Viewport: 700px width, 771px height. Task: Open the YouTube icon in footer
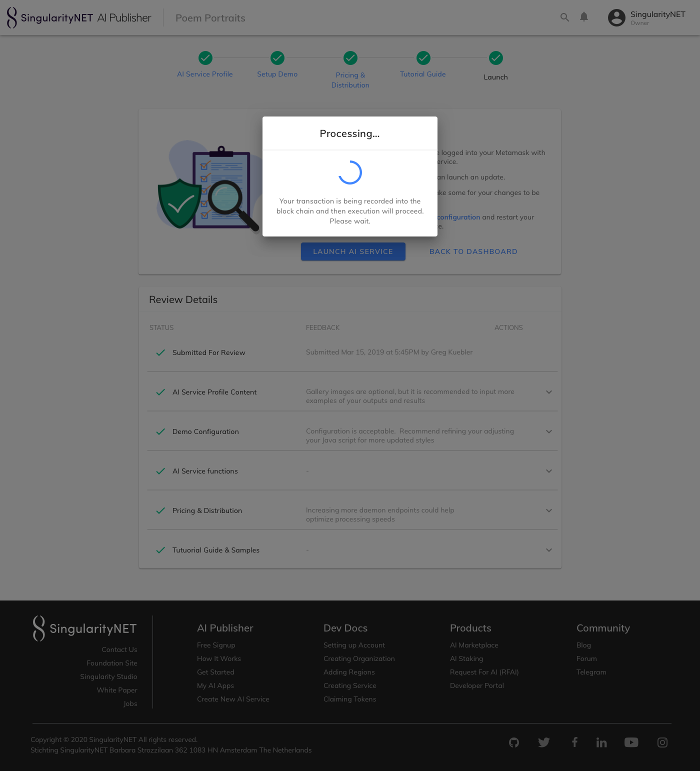point(631,742)
